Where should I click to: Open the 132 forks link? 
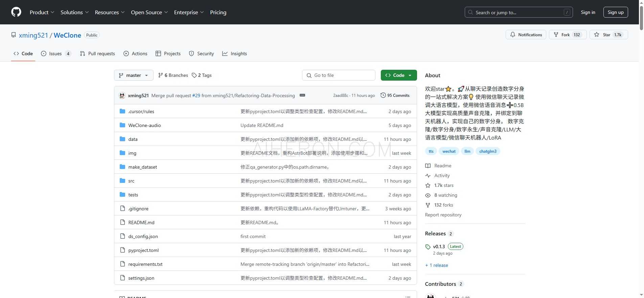point(439,205)
